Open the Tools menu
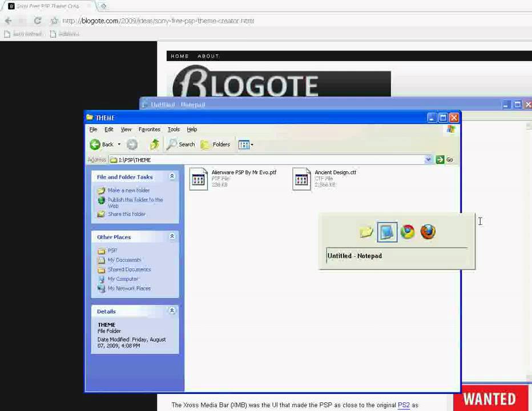532x411 pixels. (x=174, y=130)
